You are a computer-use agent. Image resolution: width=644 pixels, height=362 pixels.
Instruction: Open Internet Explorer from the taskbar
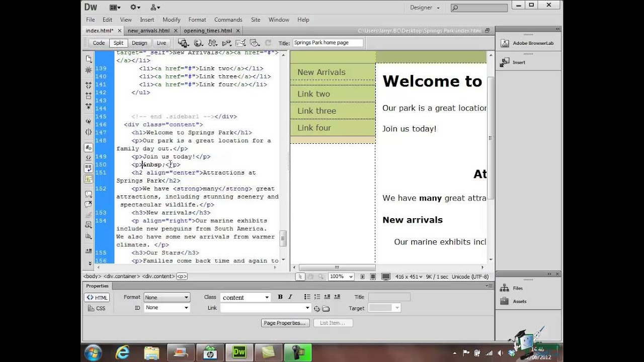tap(122, 352)
